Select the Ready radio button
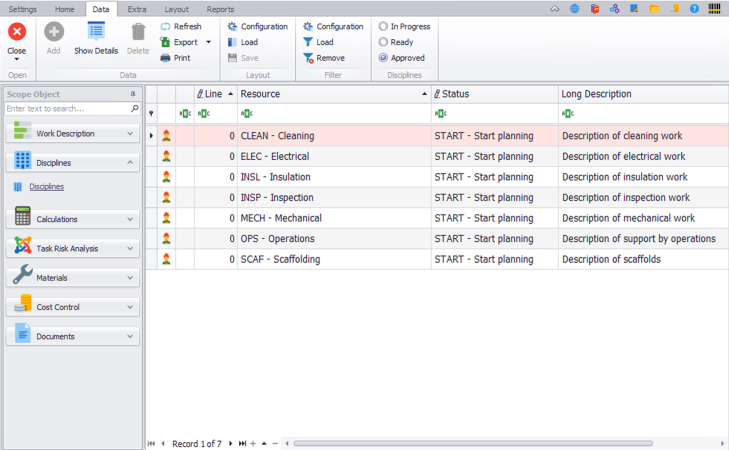Screen dimensions: 729x450 pyautogui.click(x=383, y=42)
